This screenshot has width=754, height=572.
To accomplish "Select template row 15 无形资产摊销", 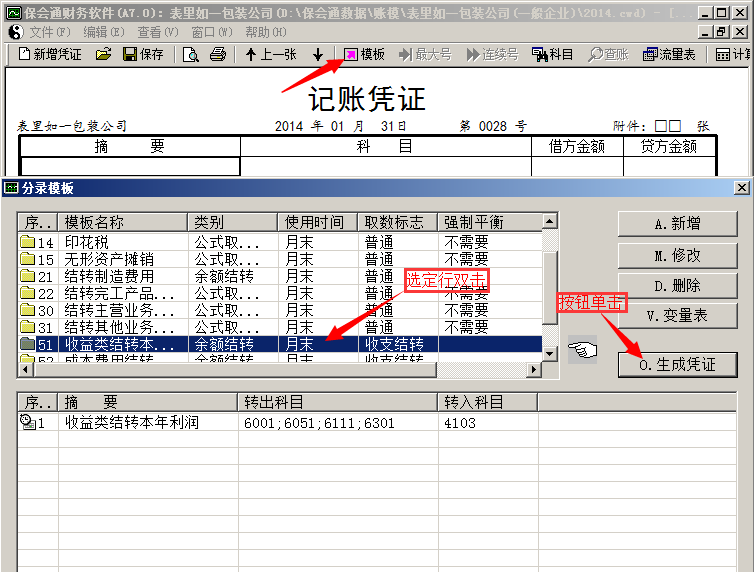I will pyautogui.click(x=280, y=260).
